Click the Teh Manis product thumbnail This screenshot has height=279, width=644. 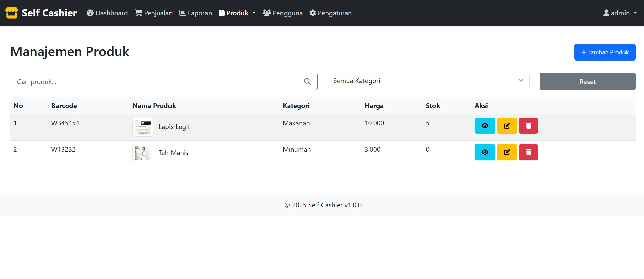click(143, 153)
